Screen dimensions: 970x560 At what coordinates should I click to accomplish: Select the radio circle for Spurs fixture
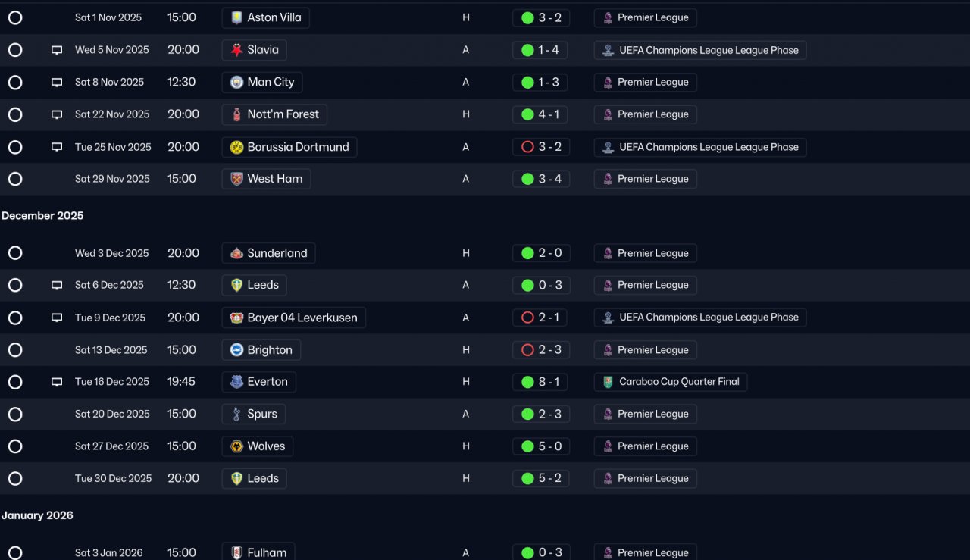15,415
